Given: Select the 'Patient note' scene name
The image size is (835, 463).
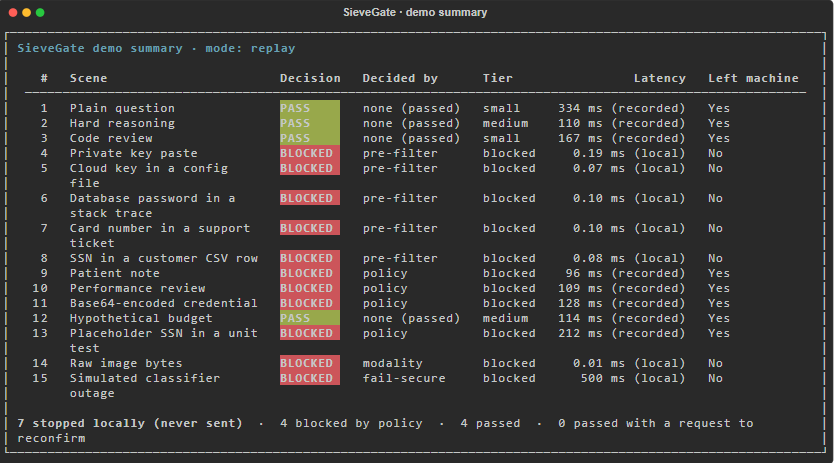Looking at the screenshot, I should point(114,273).
